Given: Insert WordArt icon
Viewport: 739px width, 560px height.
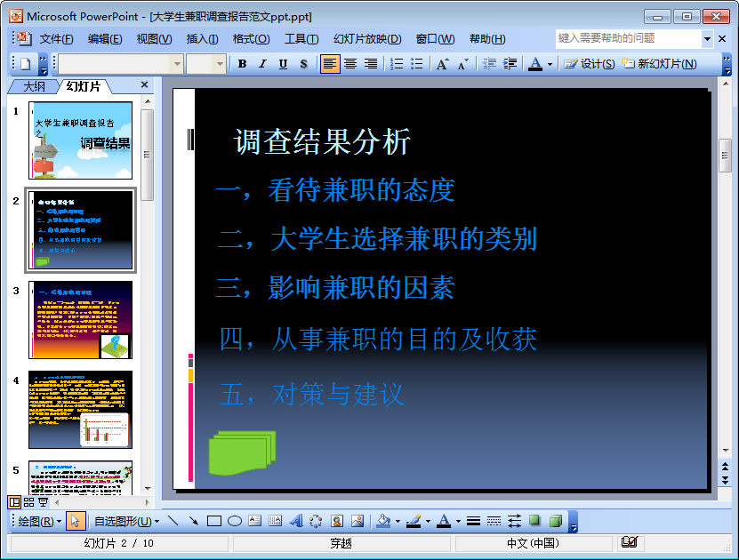Looking at the screenshot, I should [x=296, y=521].
